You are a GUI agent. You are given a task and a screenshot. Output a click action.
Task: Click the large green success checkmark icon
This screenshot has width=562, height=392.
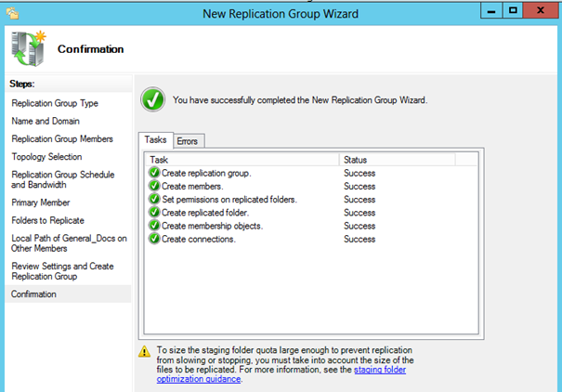(153, 99)
